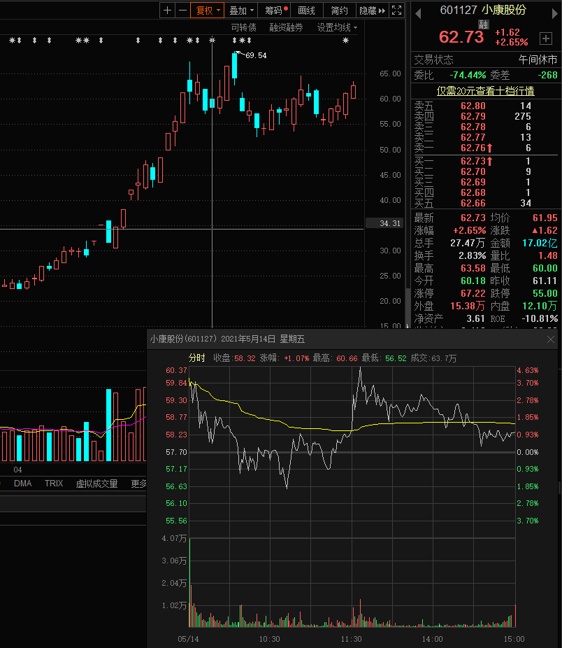Go to previous stock with left arrow

click(x=418, y=13)
